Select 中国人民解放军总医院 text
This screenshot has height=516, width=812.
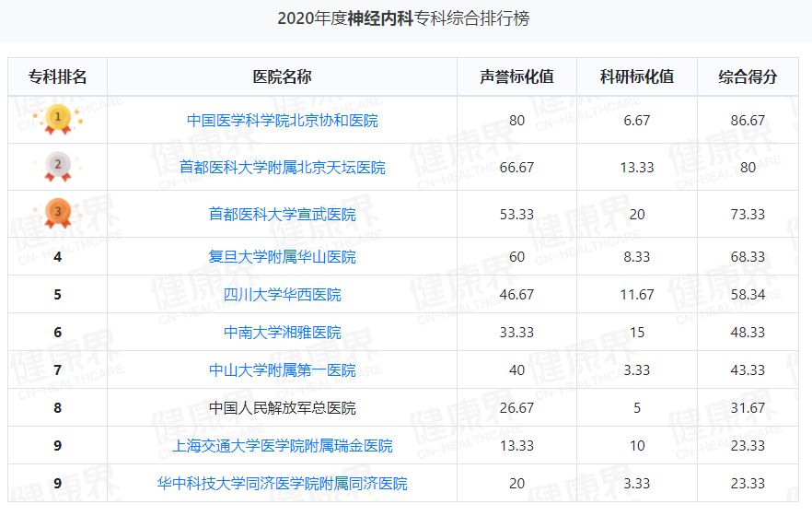tap(283, 407)
